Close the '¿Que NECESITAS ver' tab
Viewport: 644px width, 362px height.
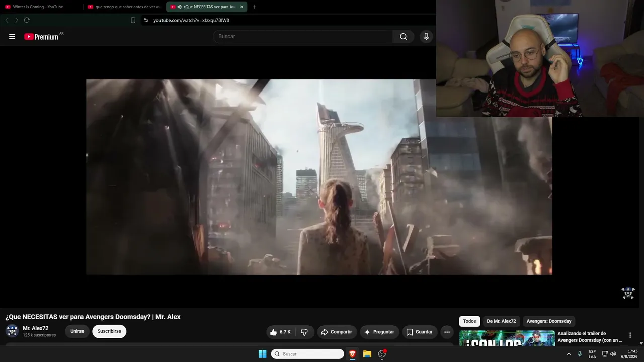[x=242, y=7]
